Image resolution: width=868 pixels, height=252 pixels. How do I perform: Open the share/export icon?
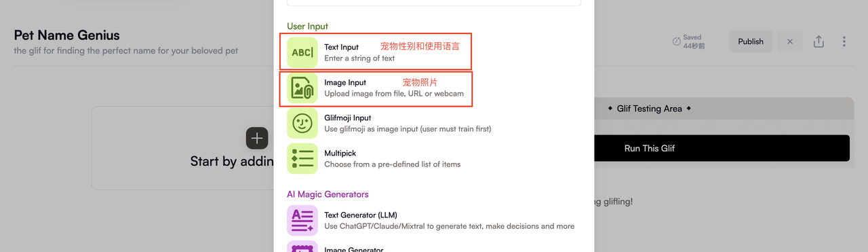818,41
